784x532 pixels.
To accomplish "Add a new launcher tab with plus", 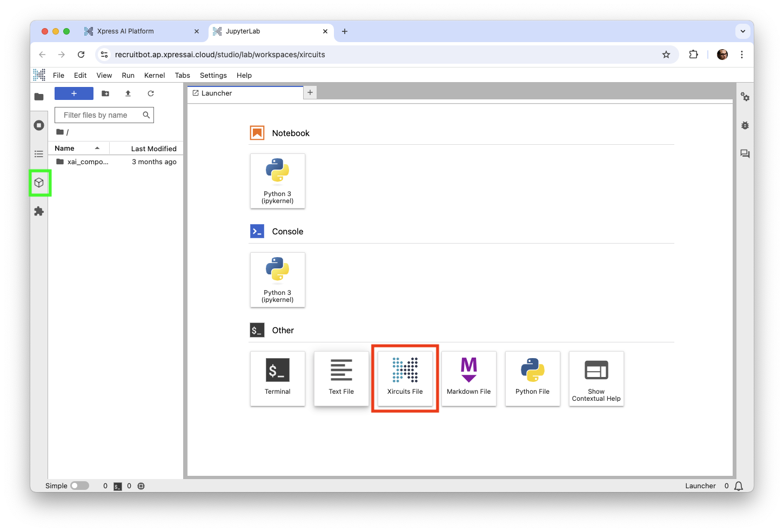I will pos(310,93).
